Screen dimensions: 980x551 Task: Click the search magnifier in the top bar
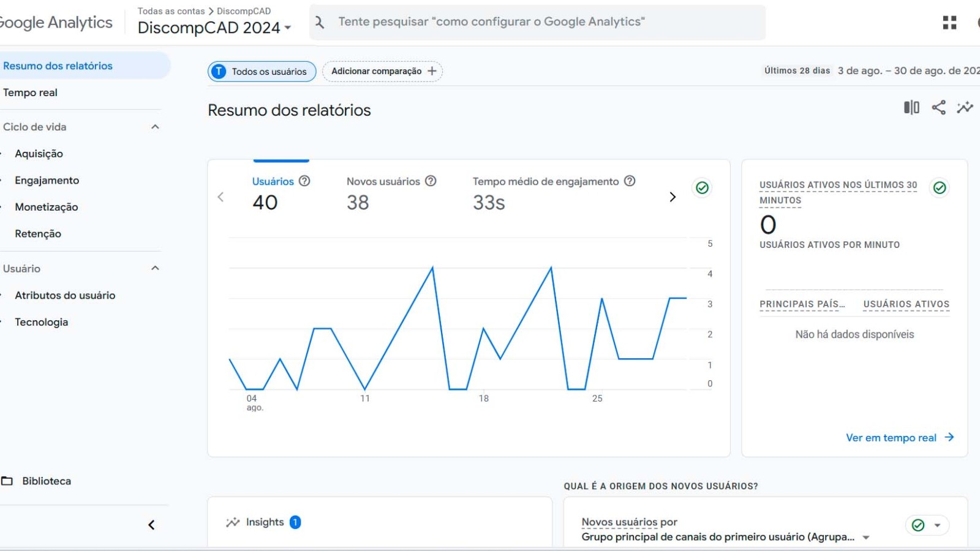click(319, 21)
